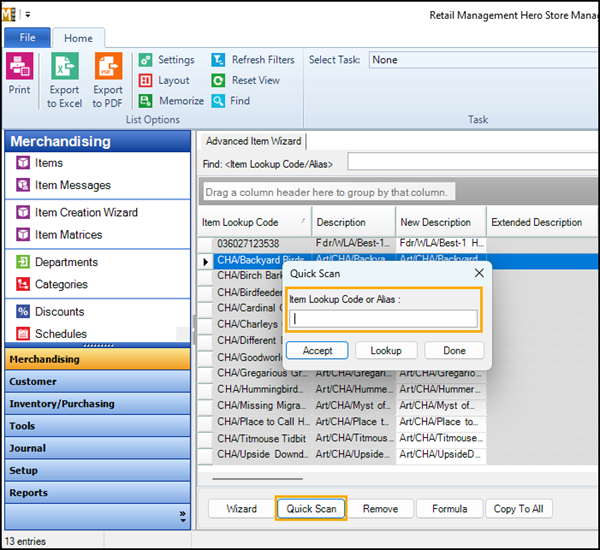The width and height of the screenshot is (600, 550).
Task: Open Schedules in sidebar
Action: coord(51,334)
